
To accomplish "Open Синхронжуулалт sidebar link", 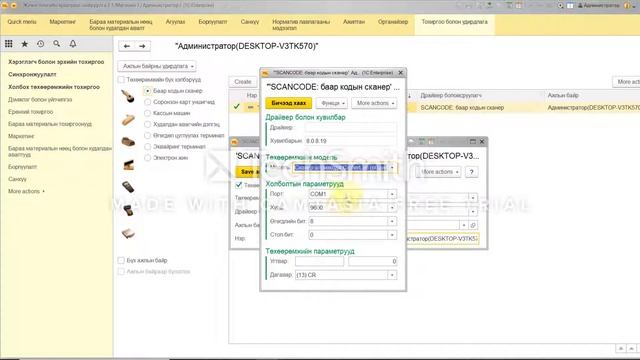I will (32, 74).
